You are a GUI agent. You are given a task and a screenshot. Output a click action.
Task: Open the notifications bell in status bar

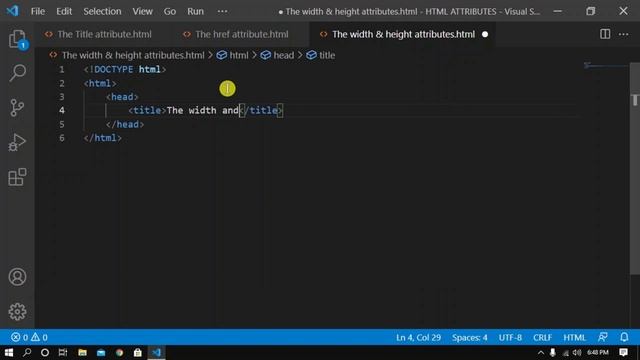click(x=624, y=337)
